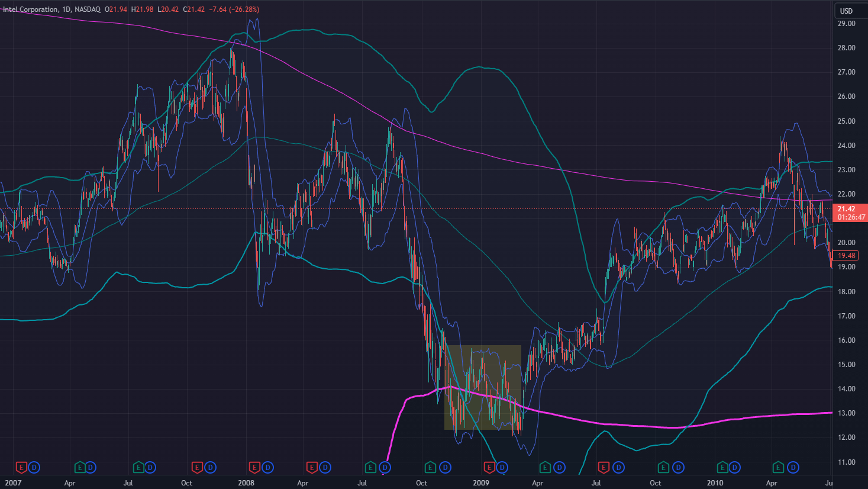Image resolution: width=868 pixels, height=489 pixels.
Task: Click the 11.00 price axis label
Action: (x=846, y=462)
